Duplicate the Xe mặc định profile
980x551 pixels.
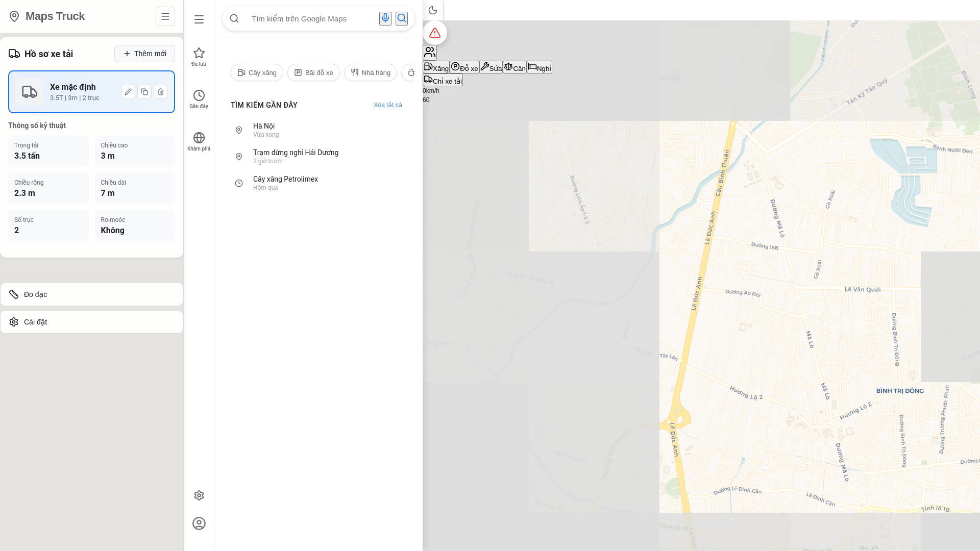(144, 92)
